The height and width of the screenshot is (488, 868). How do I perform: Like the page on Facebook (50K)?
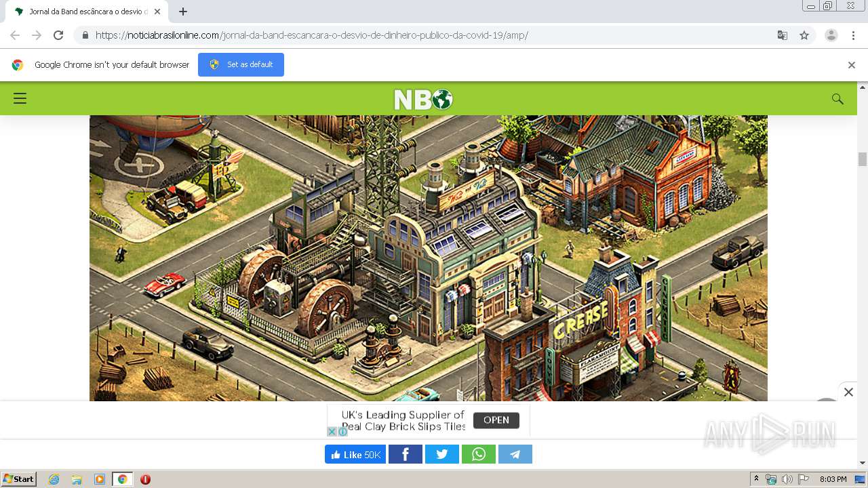click(355, 454)
